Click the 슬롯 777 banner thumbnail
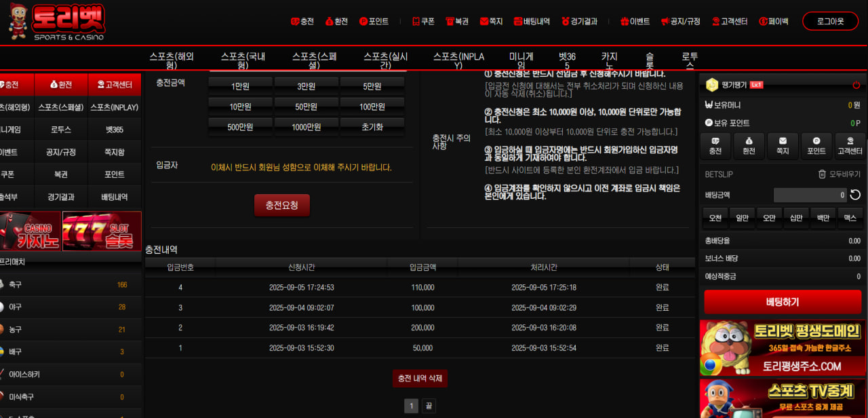868x418 pixels. point(102,231)
